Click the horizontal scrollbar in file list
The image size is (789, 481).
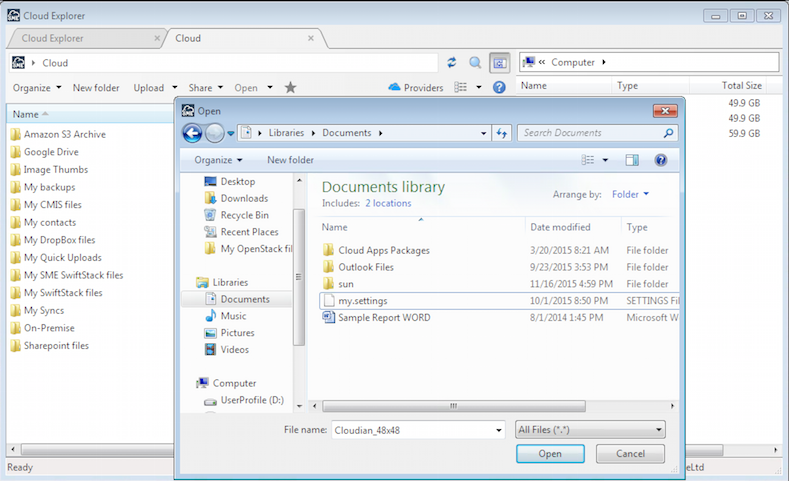pyautogui.click(x=454, y=406)
